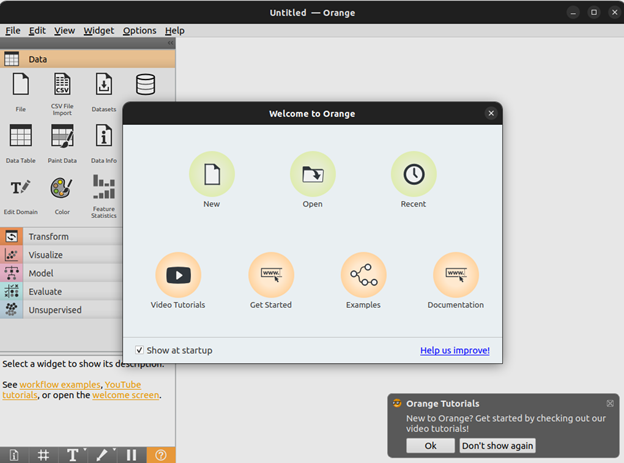The width and height of the screenshot is (624, 463).
Task: Add the Color widget
Action: (x=62, y=195)
